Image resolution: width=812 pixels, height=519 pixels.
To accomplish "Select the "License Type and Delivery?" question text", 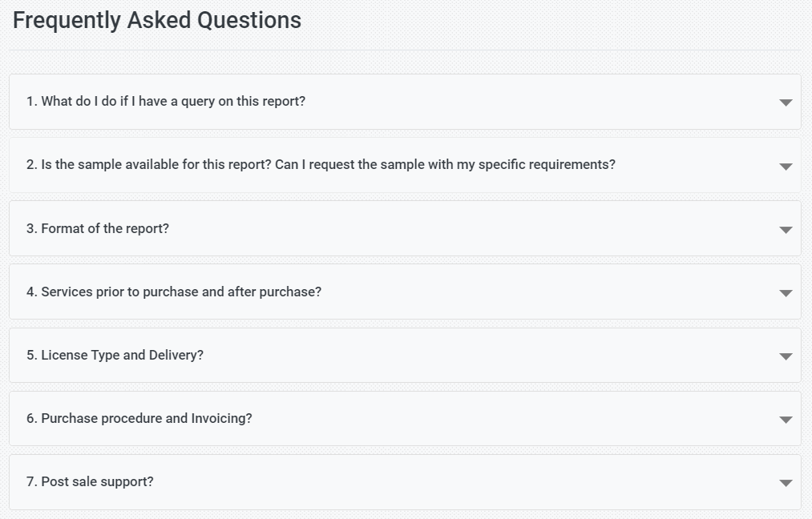I will (x=115, y=355).
